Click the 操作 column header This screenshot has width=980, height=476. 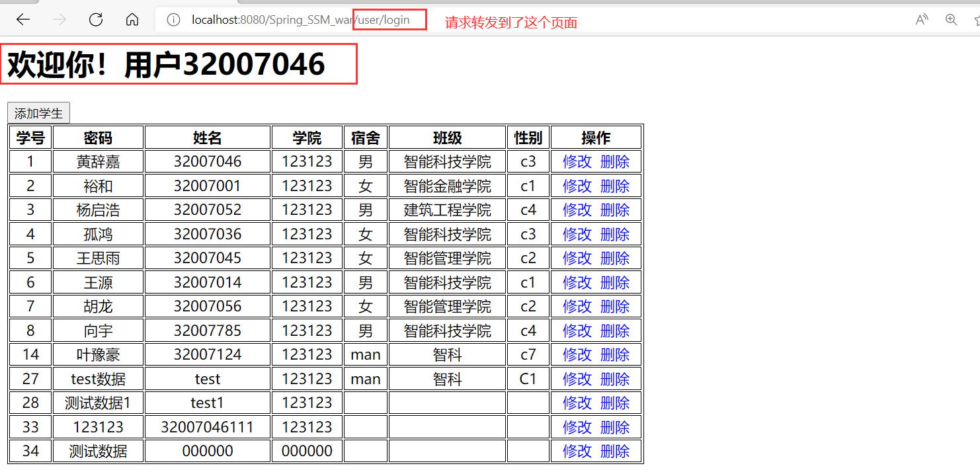coord(596,138)
